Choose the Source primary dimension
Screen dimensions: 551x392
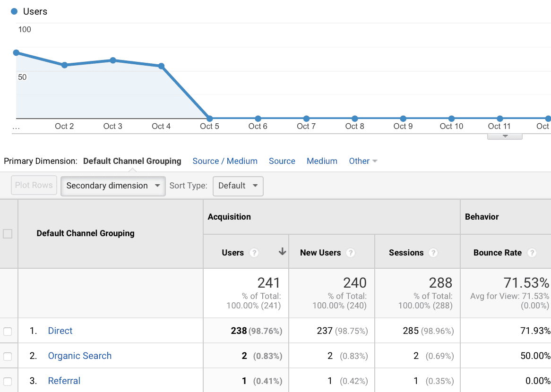click(282, 161)
